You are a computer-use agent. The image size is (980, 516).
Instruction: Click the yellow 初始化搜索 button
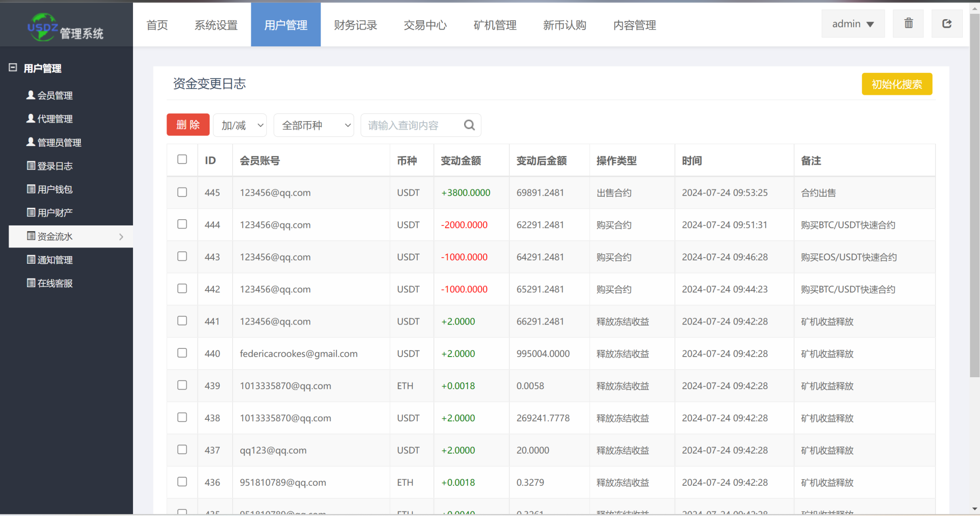[896, 84]
